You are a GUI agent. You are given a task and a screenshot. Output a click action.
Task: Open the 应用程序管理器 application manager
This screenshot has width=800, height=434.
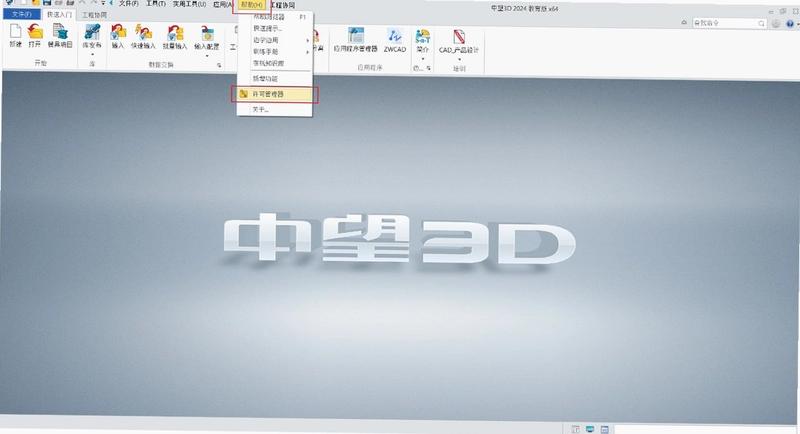pyautogui.click(x=356, y=36)
